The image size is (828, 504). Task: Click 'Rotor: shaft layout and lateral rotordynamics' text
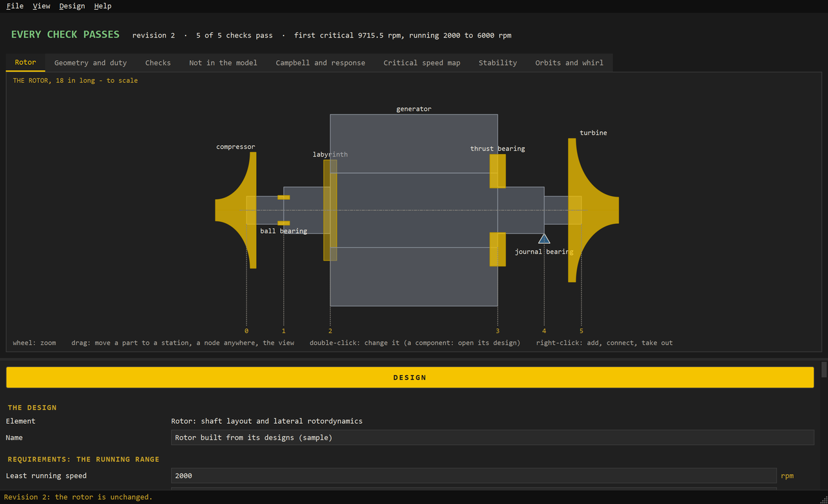267,421
